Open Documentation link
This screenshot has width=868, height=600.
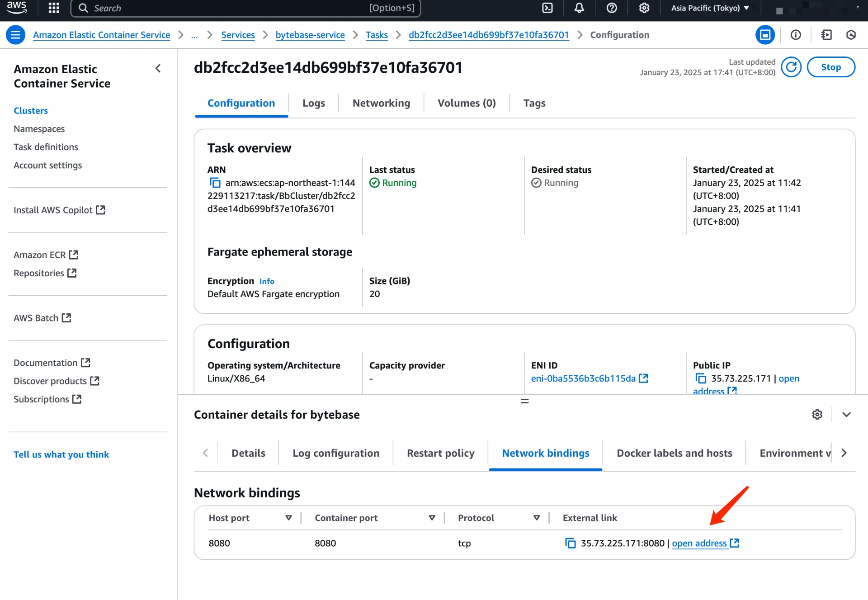coord(52,363)
